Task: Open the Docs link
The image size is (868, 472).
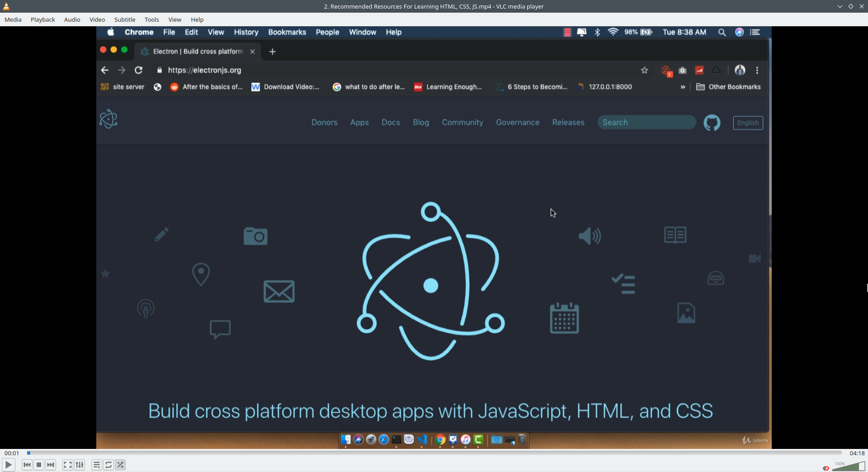Action: pyautogui.click(x=391, y=122)
